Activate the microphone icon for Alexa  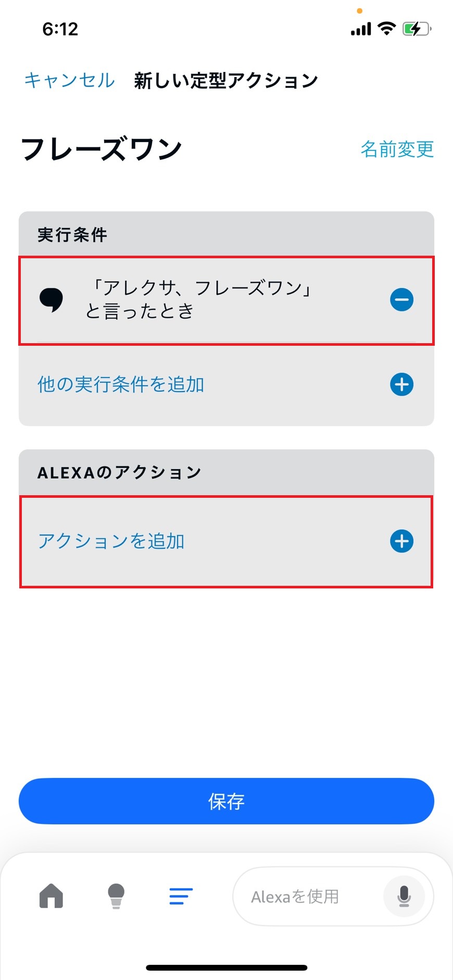405,897
